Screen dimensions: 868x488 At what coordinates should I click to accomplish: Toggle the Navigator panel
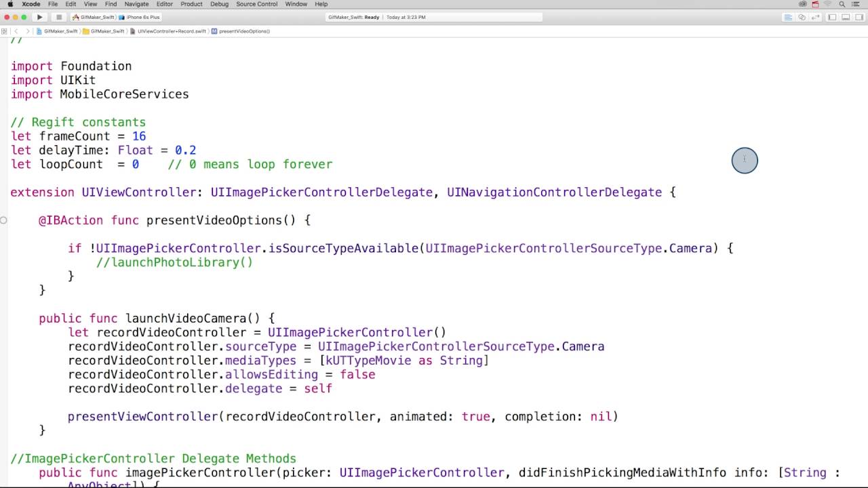[x=832, y=17]
